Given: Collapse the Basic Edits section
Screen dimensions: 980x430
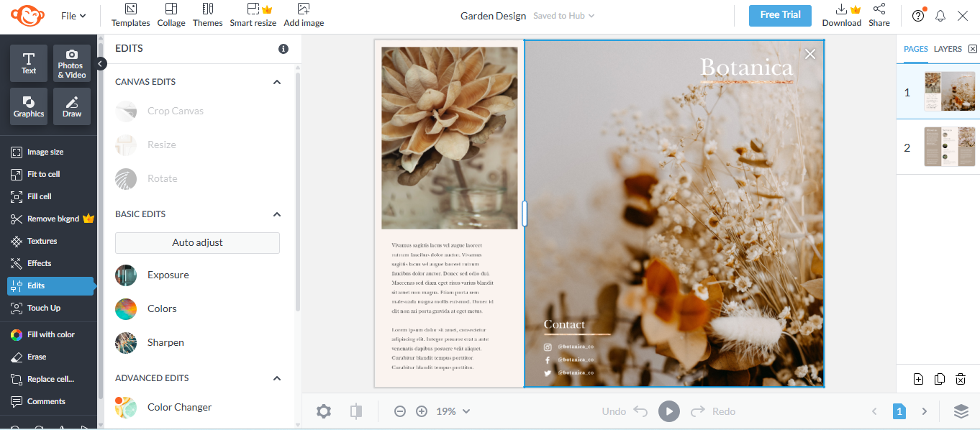Looking at the screenshot, I should click(276, 214).
